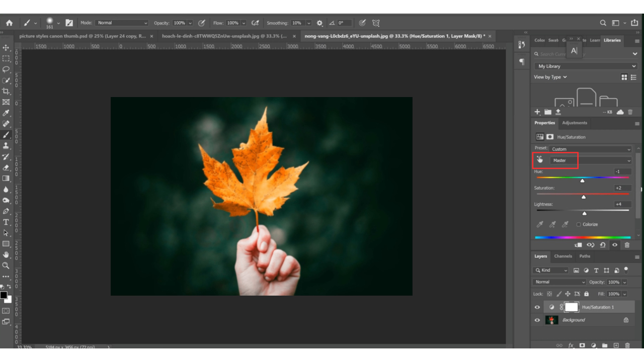The width and height of the screenshot is (644, 362).
Task: Open the brush settings panel toggle
Action: [69, 23]
